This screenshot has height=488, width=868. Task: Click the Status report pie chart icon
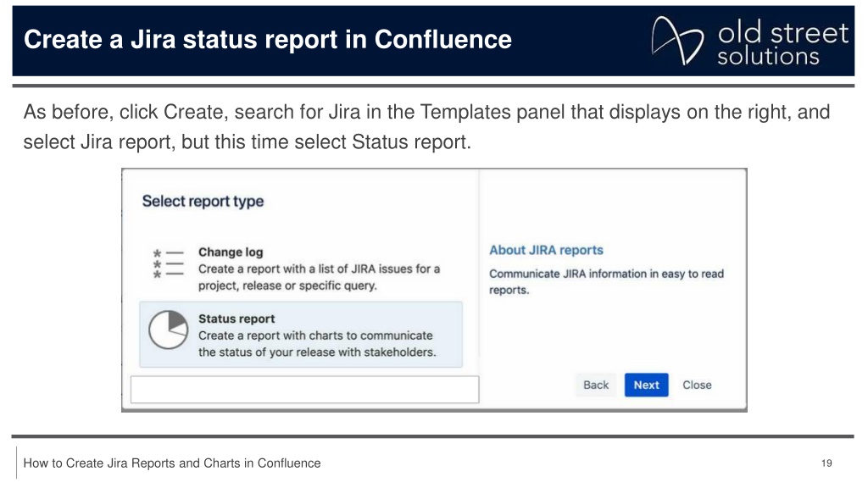169,330
